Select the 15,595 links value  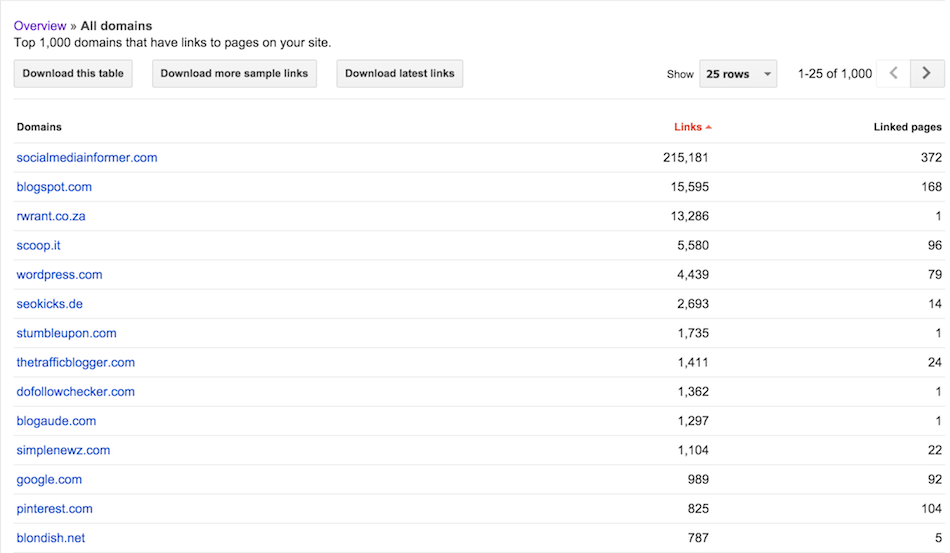point(689,187)
